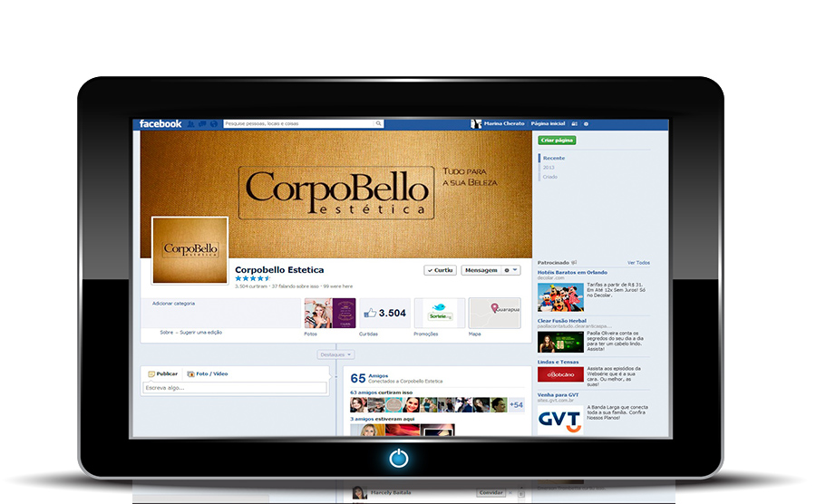Open notifications globe icon in header
The height and width of the screenshot is (504, 816).
point(213,124)
